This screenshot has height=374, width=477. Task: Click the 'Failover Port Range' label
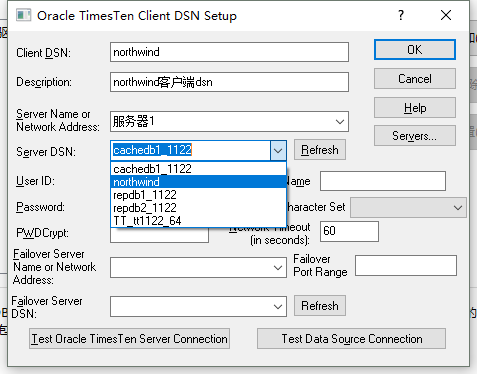tap(320, 266)
